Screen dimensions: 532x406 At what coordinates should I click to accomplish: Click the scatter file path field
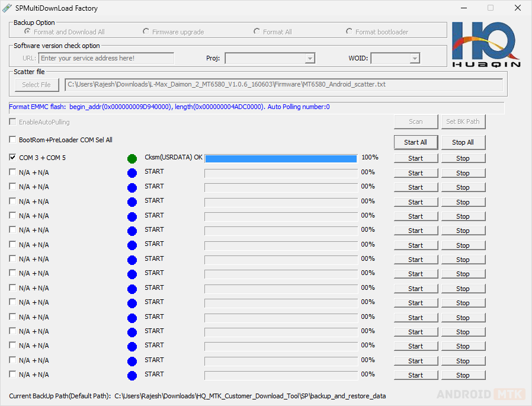(283, 85)
